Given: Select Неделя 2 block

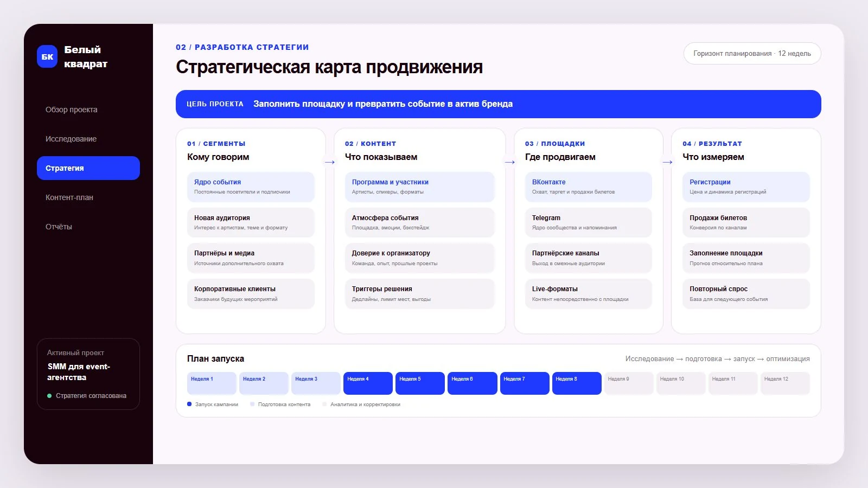Looking at the screenshot, I should (x=264, y=383).
